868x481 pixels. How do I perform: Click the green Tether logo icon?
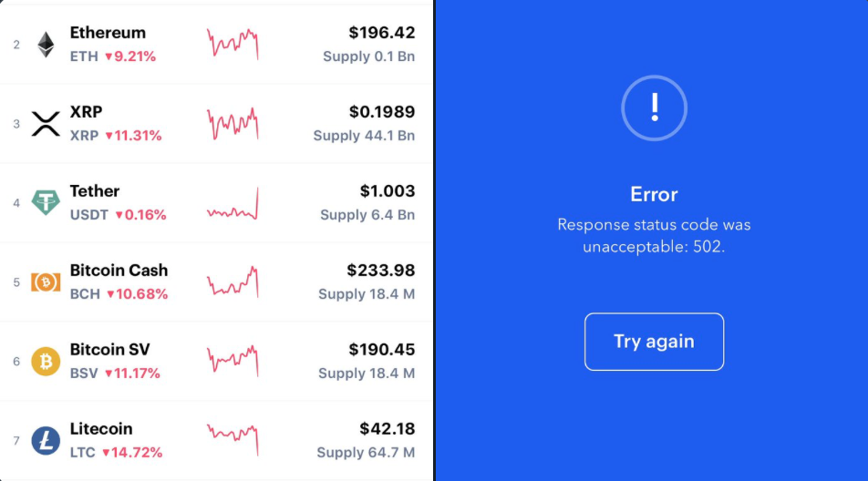point(46,203)
